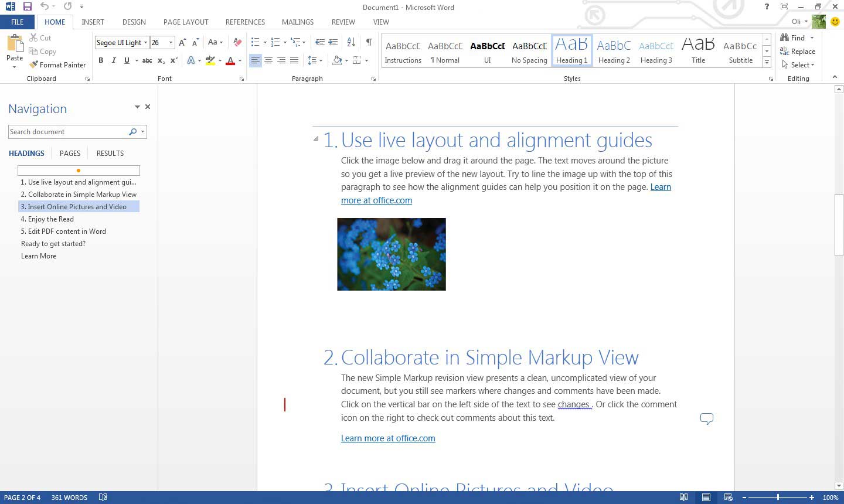This screenshot has height=504, width=844.
Task: Click the Paste clipboard icon
Action: pos(15,44)
